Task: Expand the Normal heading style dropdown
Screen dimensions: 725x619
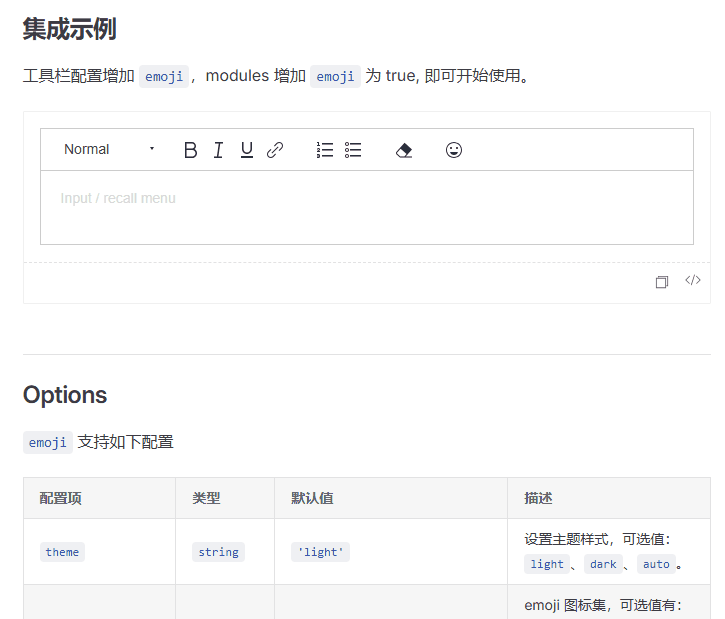Action: pyautogui.click(x=109, y=150)
